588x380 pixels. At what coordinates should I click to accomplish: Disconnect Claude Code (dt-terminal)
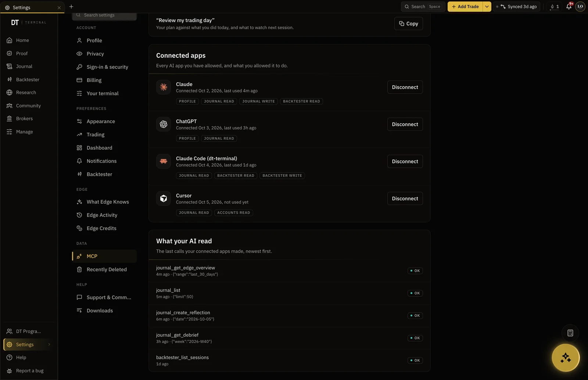coord(405,161)
